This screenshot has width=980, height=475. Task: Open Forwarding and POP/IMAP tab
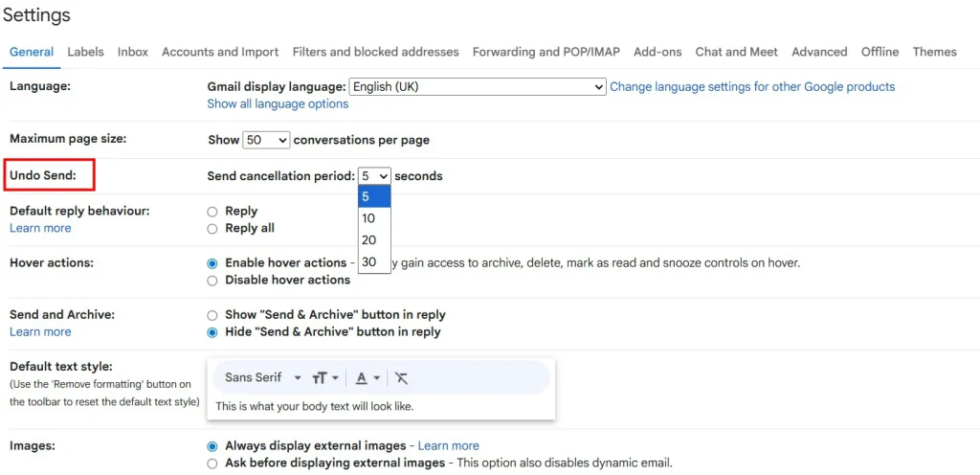point(546,52)
